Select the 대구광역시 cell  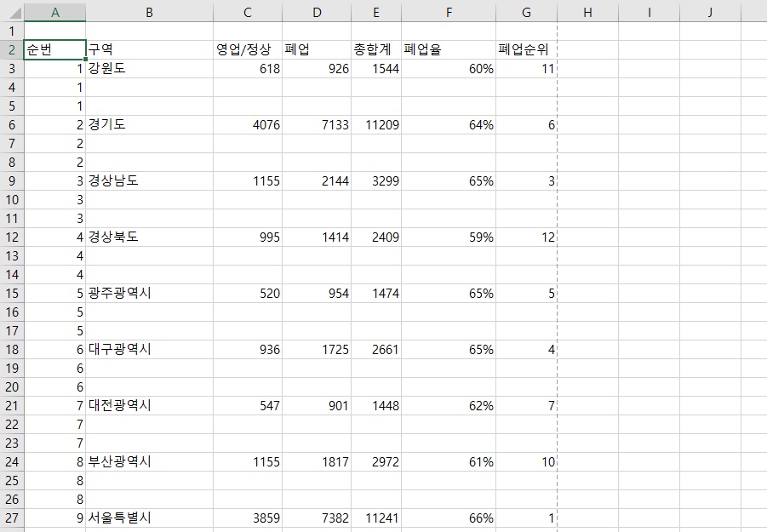[149, 350]
